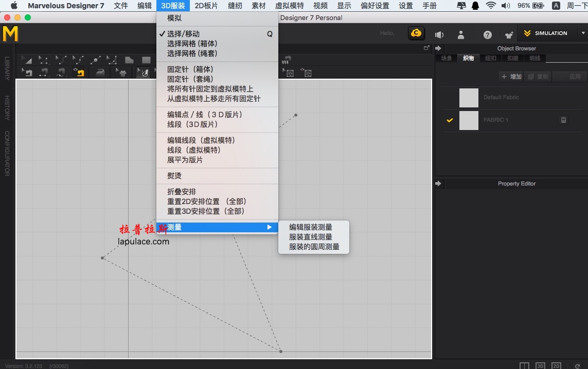Select the Add Point on line tool
The width and height of the screenshot is (588, 369).
(x=95, y=60)
